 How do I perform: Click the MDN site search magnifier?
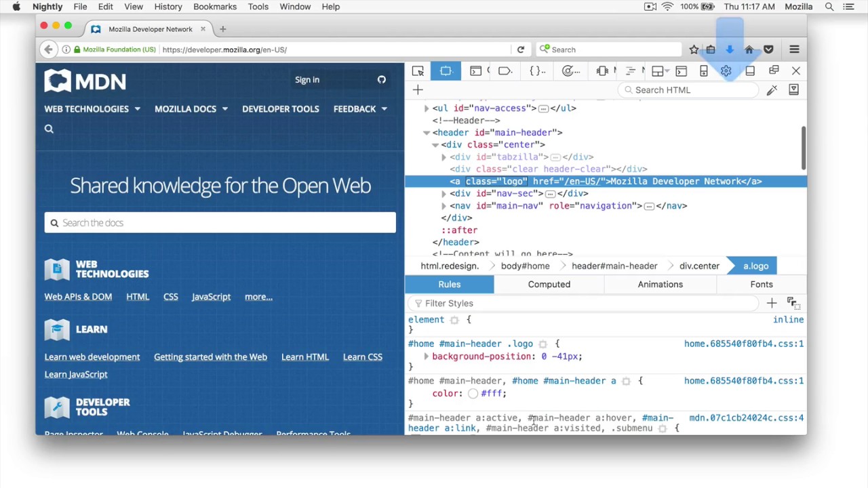point(49,129)
